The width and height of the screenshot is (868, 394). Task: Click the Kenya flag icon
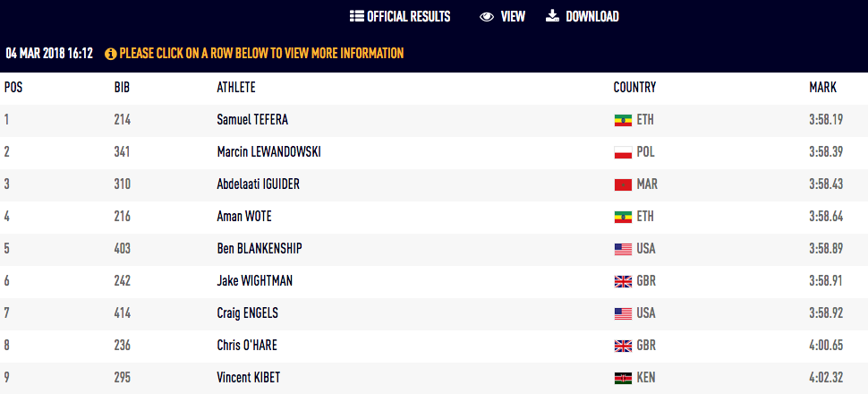(623, 378)
